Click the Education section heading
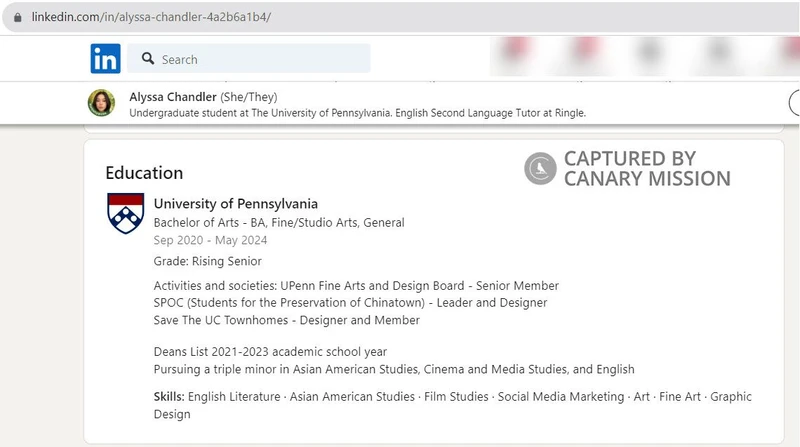 coord(144,173)
